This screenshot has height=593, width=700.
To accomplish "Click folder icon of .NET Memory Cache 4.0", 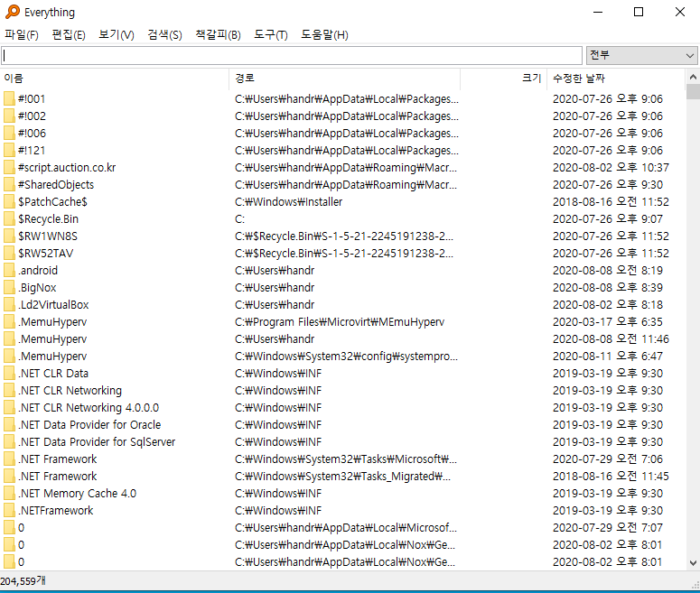I will coord(9,494).
